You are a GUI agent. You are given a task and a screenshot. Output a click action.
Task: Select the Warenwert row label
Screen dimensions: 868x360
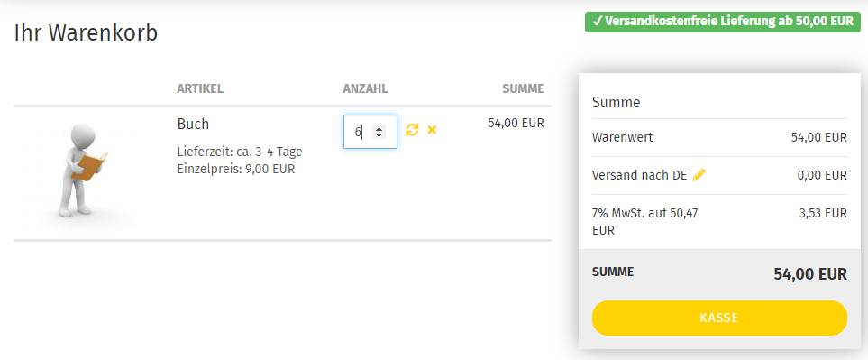(x=622, y=137)
